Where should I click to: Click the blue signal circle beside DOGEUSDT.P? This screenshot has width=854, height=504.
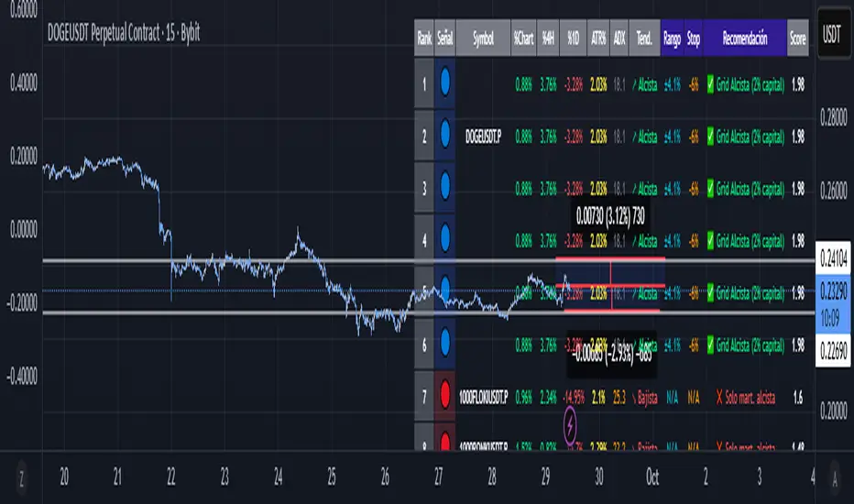(444, 136)
